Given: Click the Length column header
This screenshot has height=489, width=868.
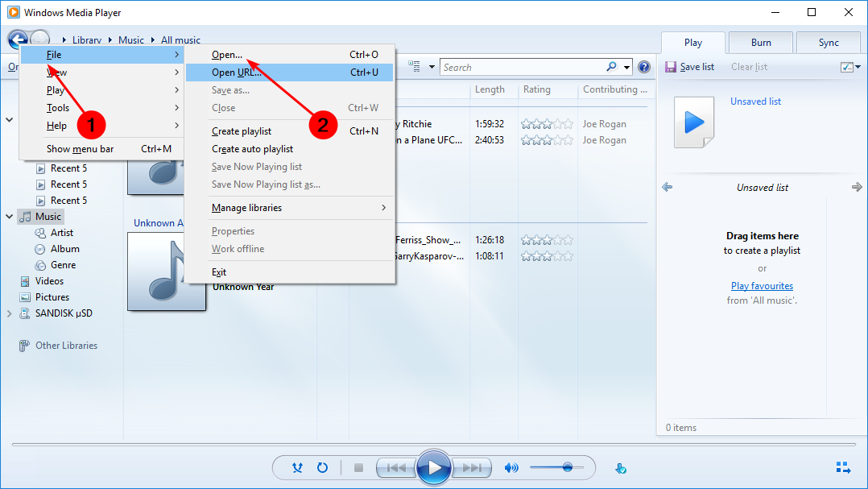Looking at the screenshot, I should (490, 89).
